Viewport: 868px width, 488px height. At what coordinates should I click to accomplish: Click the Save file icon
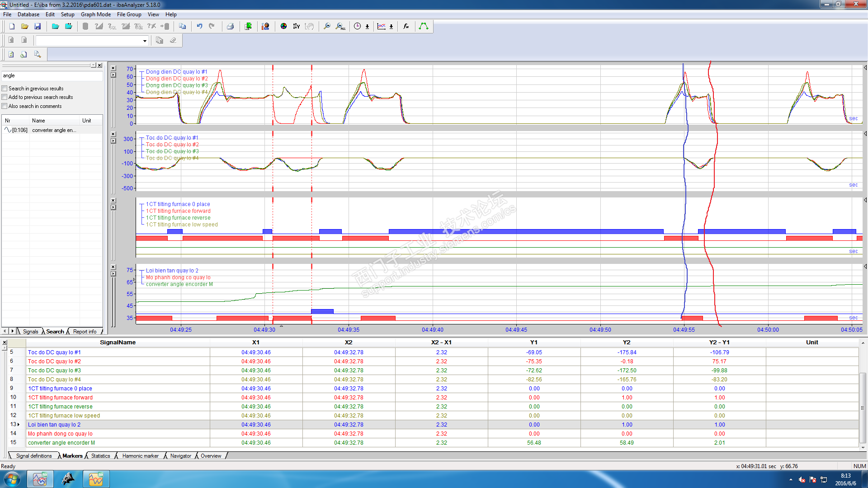tap(38, 27)
